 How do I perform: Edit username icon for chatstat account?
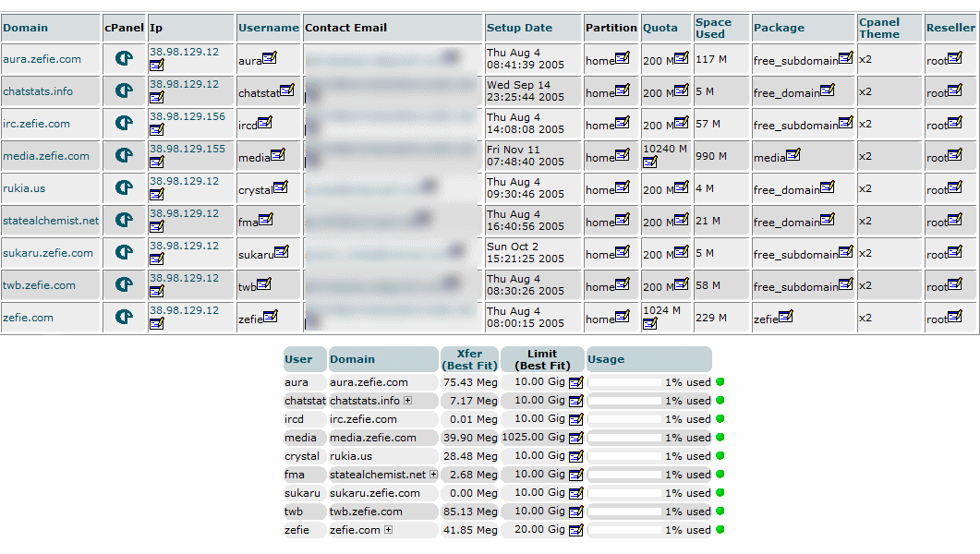click(x=286, y=90)
